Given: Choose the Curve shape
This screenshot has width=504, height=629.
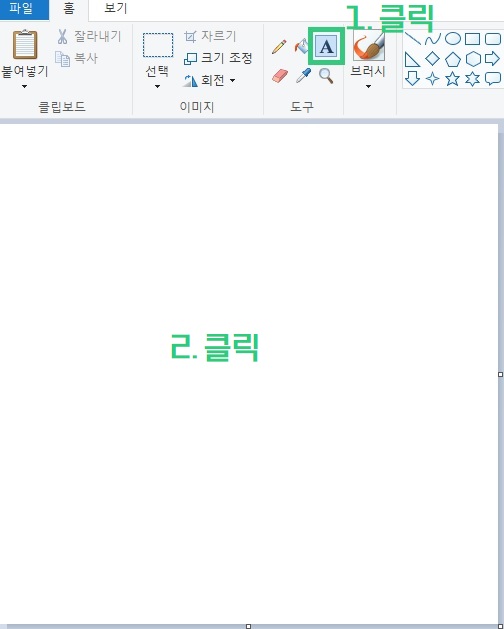Looking at the screenshot, I should (433, 39).
